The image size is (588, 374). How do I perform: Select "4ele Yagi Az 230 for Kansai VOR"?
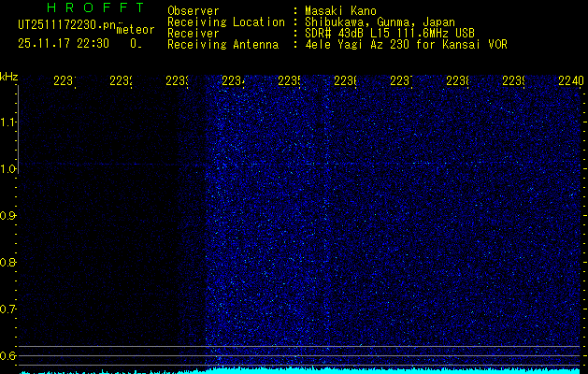click(406, 45)
